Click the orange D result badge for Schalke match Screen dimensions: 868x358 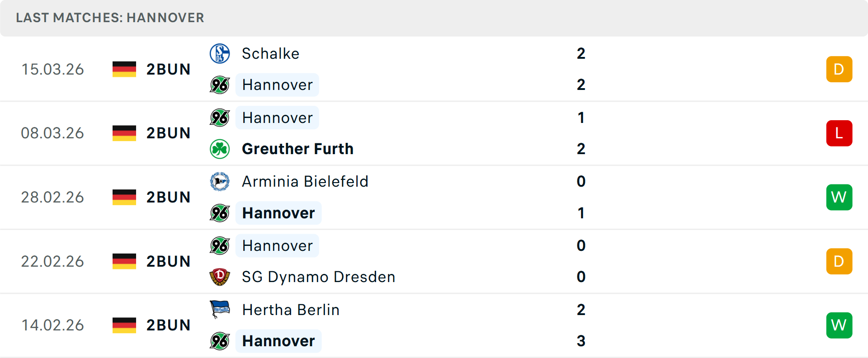click(x=839, y=69)
